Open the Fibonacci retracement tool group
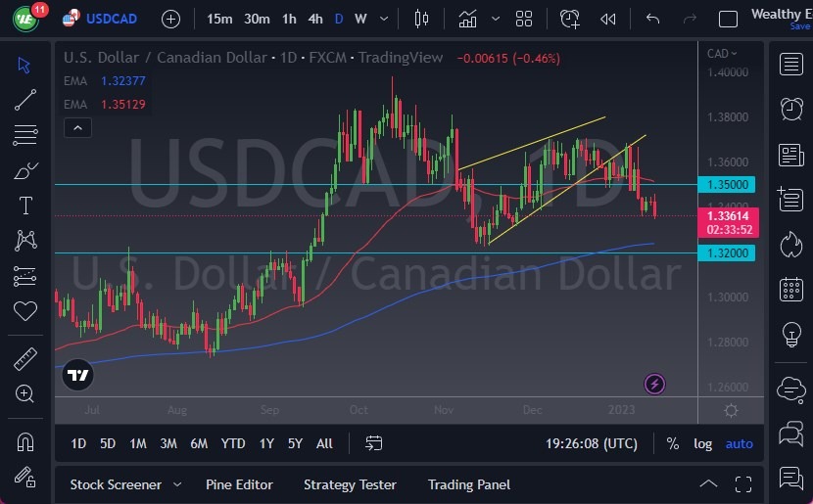Screen dimensions: 813x504 point(24,135)
